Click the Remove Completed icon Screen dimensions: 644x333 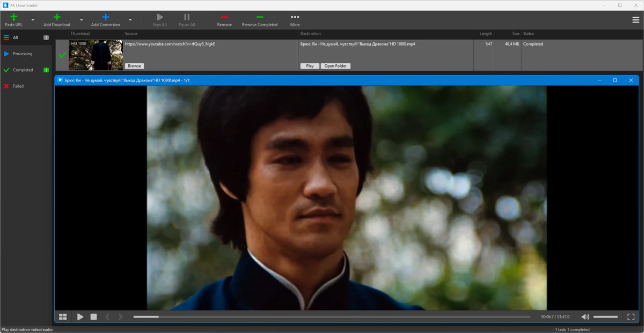tap(260, 17)
